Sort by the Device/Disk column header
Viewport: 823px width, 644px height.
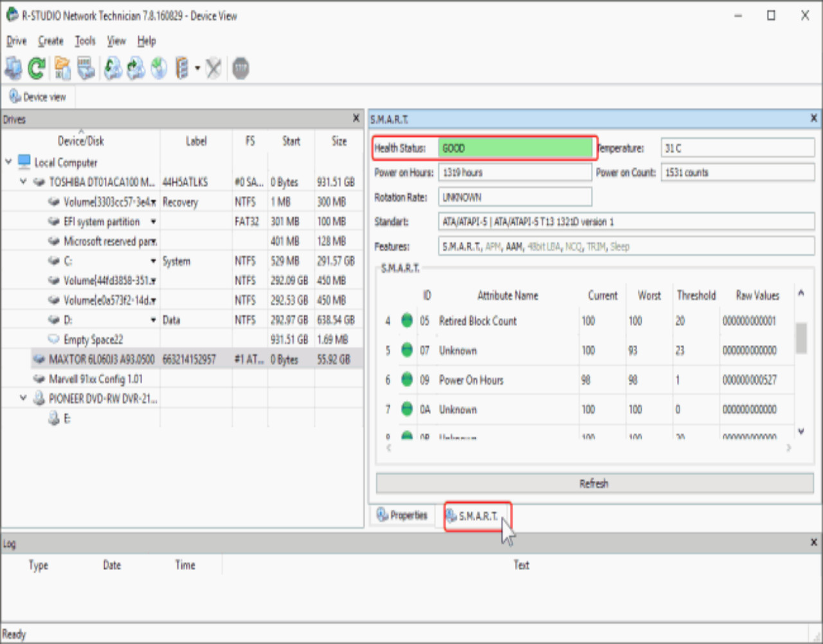pos(80,141)
